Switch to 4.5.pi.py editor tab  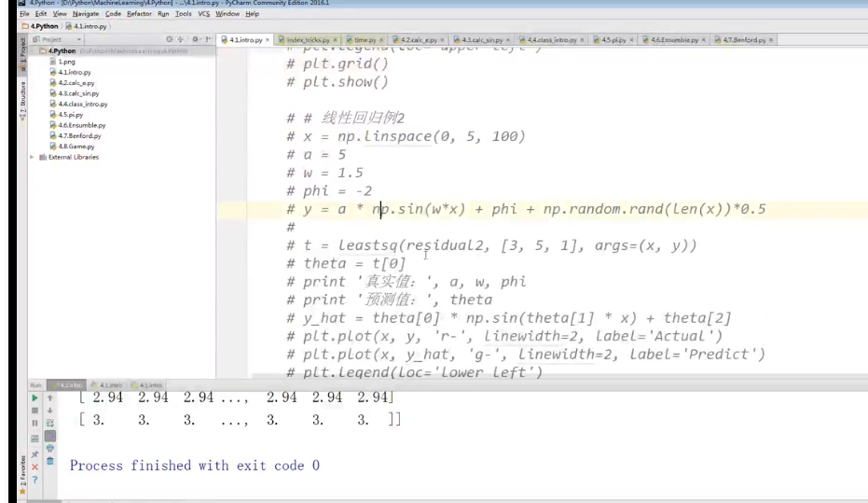(x=613, y=40)
